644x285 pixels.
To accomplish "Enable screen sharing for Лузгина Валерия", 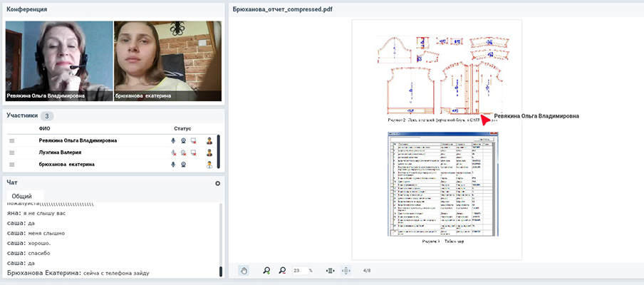I will [x=194, y=152].
